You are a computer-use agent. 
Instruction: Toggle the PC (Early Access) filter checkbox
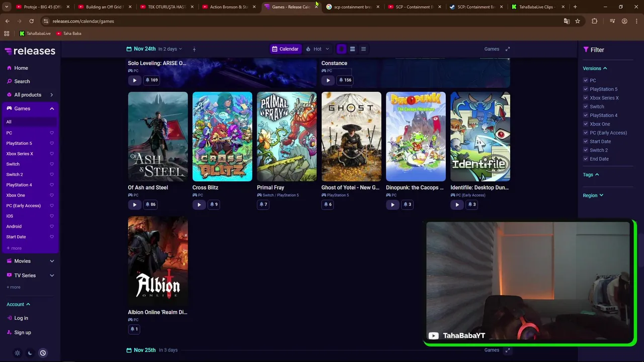[x=586, y=133]
